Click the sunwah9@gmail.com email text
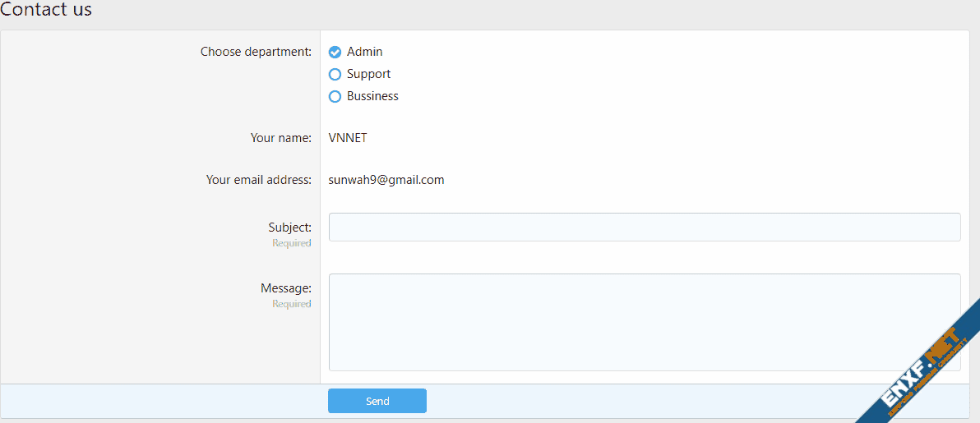Screen dimensions: 980x423 pyautogui.click(x=386, y=180)
